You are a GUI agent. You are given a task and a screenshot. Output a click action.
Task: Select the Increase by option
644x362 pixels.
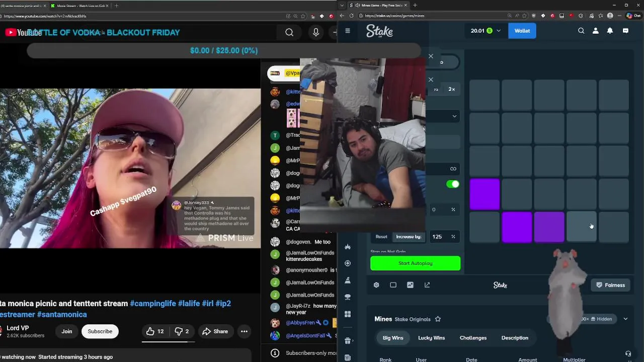[409, 237]
